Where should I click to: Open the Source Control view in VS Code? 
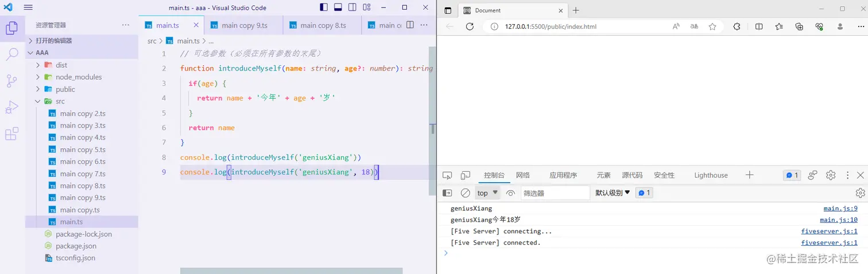tap(11, 81)
